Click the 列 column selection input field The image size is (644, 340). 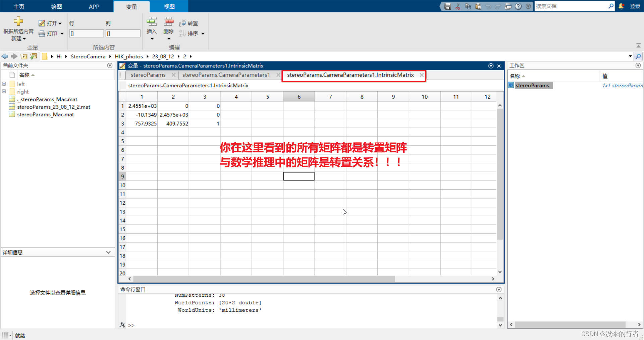point(123,34)
